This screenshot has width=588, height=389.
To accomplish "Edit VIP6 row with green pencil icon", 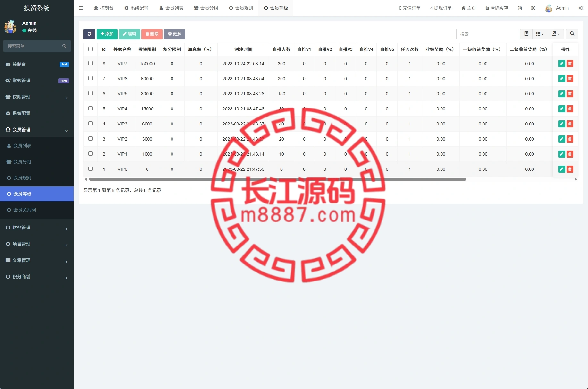I will pyautogui.click(x=561, y=79).
